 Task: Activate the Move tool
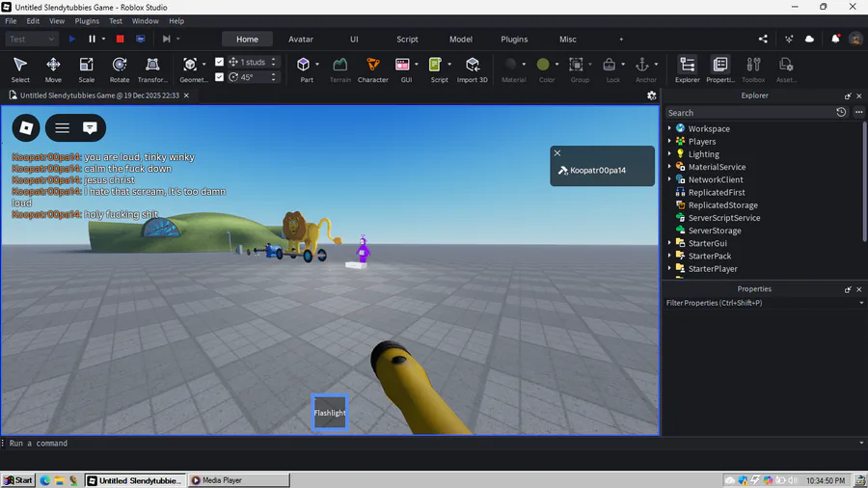tap(53, 69)
